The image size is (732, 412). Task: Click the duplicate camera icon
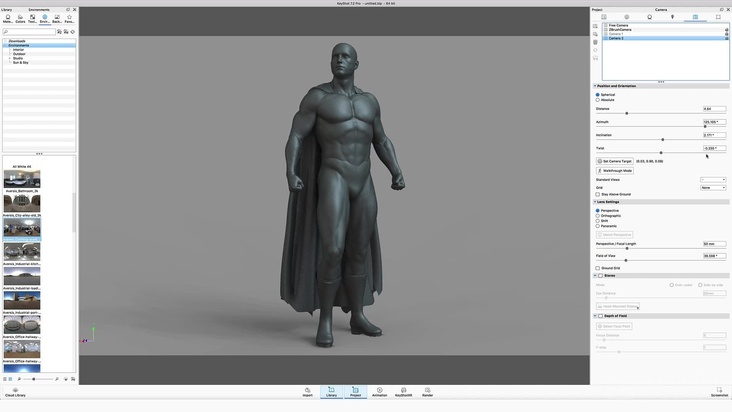595,34
